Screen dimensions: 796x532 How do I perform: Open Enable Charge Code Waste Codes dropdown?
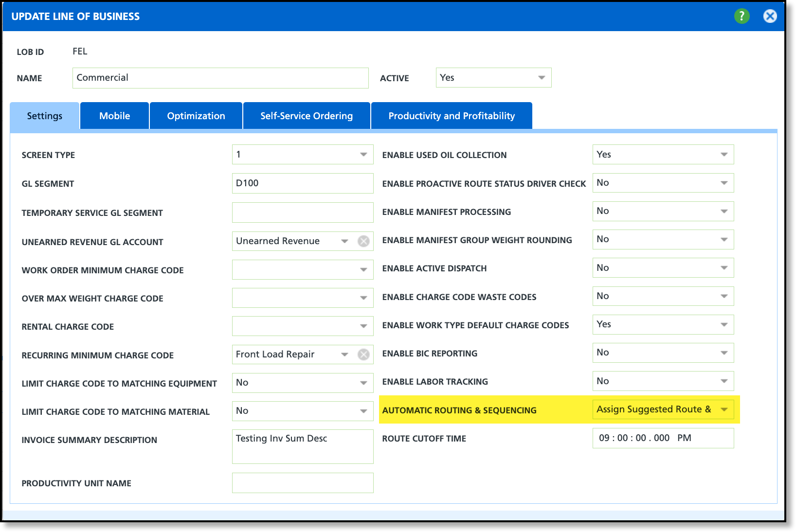click(663, 296)
